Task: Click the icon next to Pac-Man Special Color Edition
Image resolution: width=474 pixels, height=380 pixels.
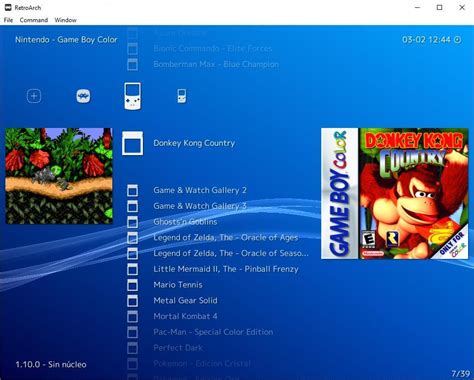Action: coord(132,332)
